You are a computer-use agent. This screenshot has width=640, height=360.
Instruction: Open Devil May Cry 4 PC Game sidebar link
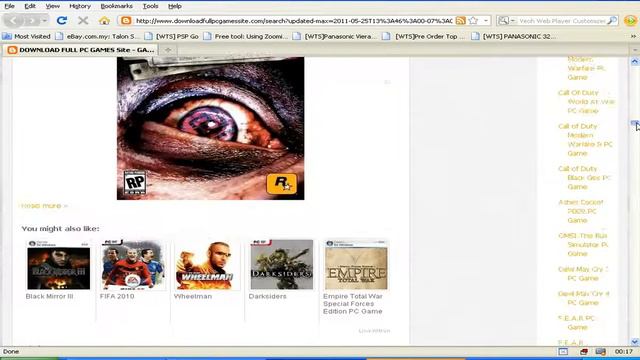point(583,298)
